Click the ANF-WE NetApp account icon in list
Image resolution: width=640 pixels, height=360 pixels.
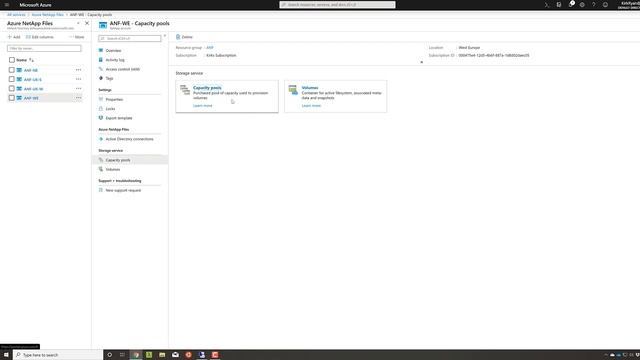pyautogui.click(x=19, y=98)
